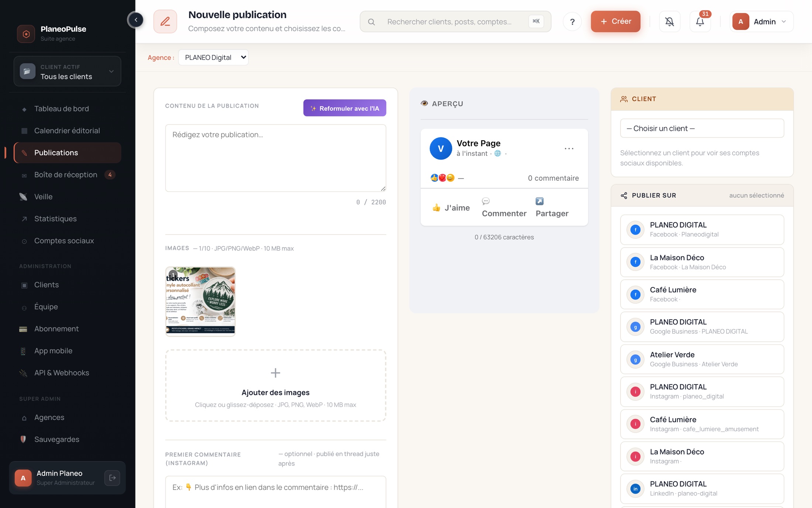Click LinkedIn icon of PLANEO DIGITAL

[635, 489]
